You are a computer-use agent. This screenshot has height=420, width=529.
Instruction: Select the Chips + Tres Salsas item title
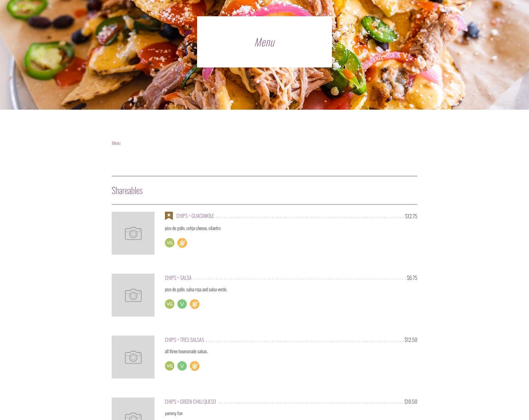(184, 340)
